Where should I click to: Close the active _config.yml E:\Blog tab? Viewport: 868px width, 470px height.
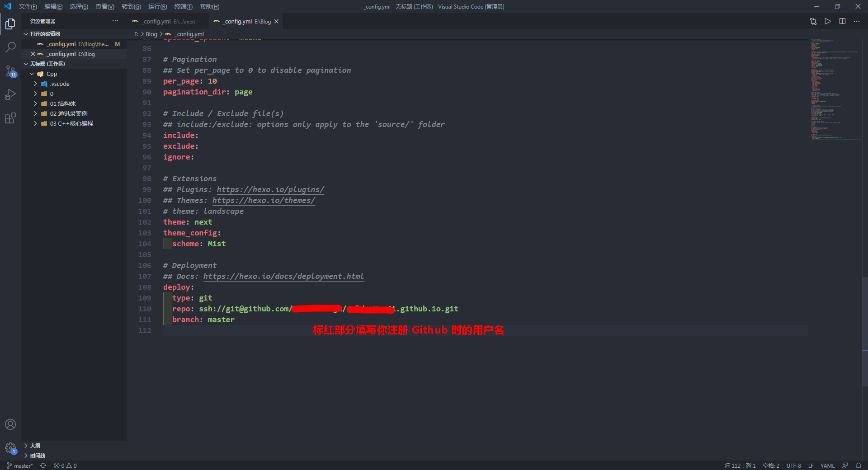[x=276, y=21]
